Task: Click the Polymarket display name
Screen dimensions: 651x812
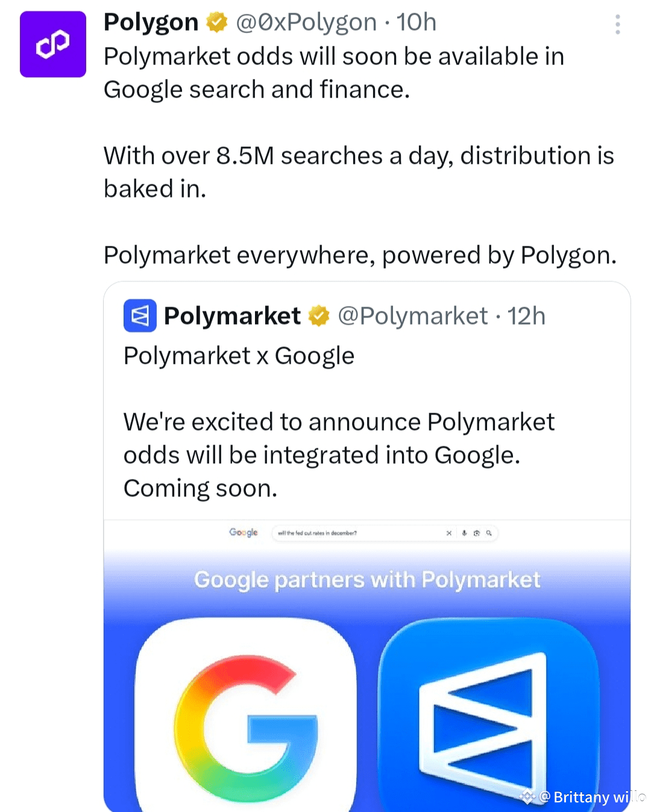Action: tap(232, 316)
